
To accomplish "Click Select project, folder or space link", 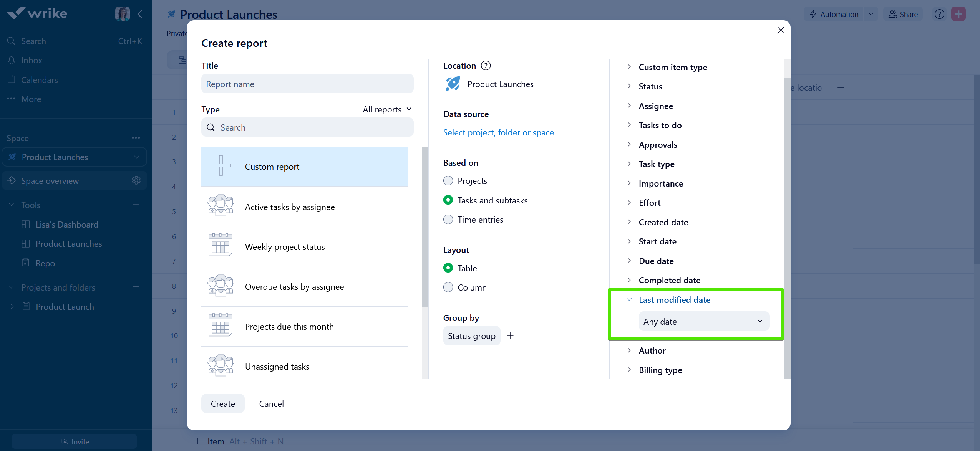I will [x=498, y=132].
